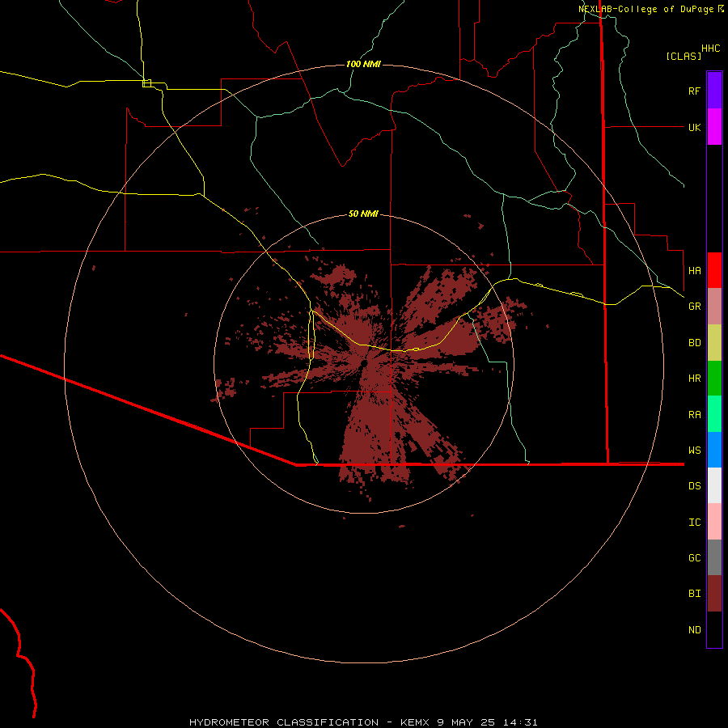
Task: Click the IC legend label
Action: (x=694, y=523)
